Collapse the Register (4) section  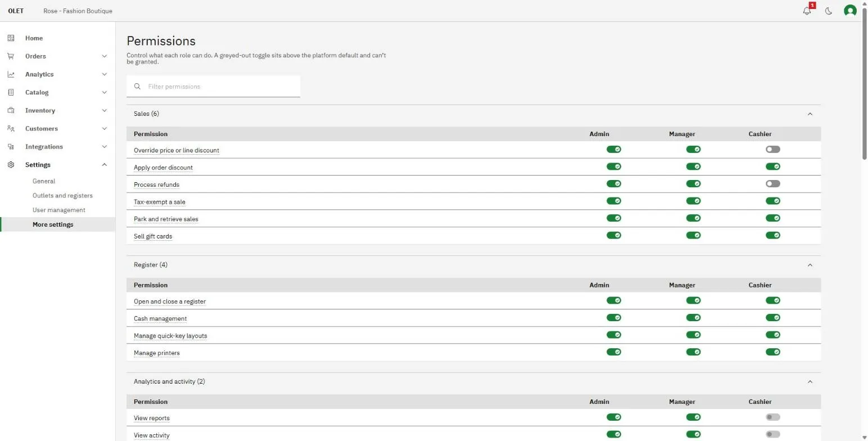coord(810,265)
